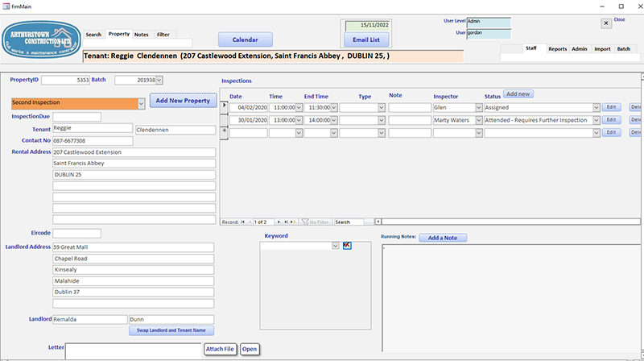Viewport: 644px width, 361px height.
Task: Open Inspector dropdown showing Marty Waters
Action: (478, 121)
